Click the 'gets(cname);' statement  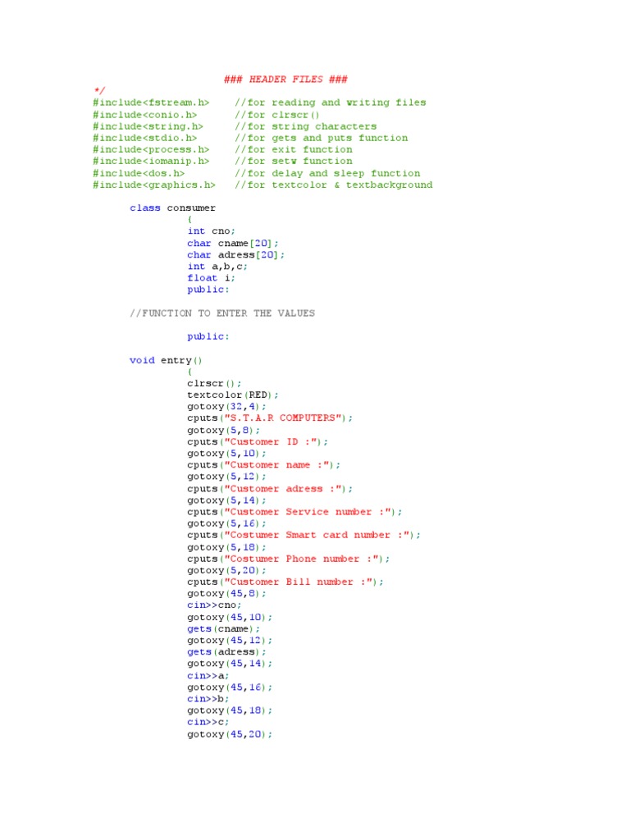point(223,629)
